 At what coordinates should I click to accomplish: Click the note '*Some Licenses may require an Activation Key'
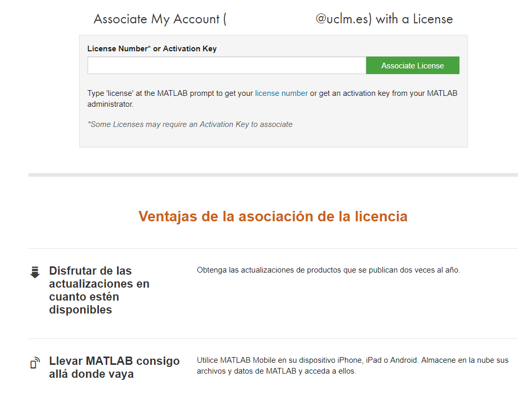click(x=190, y=124)
